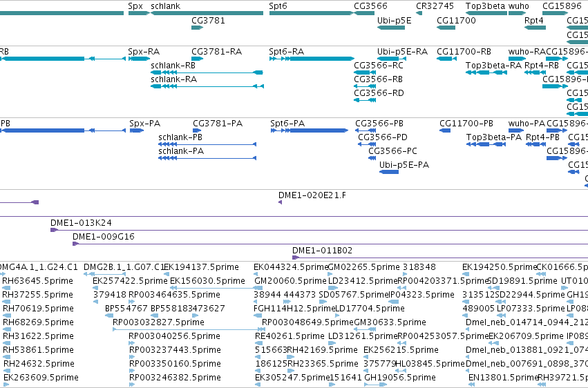588x388 pixels.
Task: Click the Ubi-p5E-PA protein feature
Action: pyautogui.click(x=389, y=172)
